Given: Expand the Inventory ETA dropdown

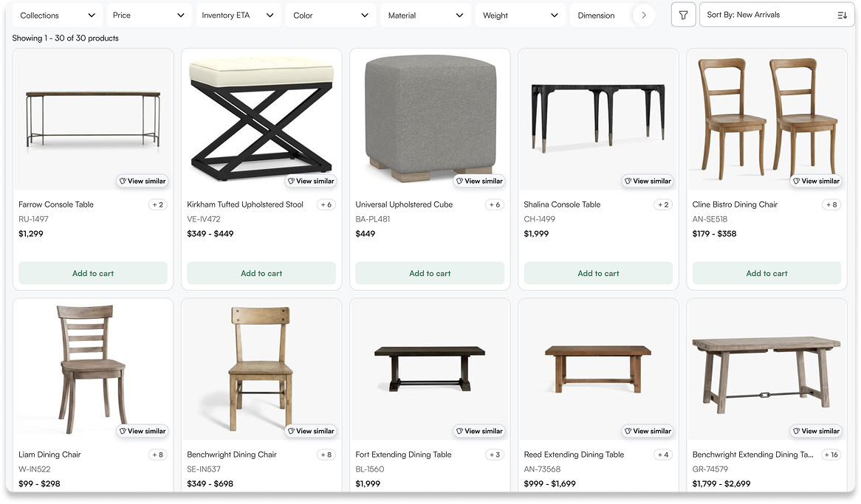Looking at the screenshot, I should (238, 15).
